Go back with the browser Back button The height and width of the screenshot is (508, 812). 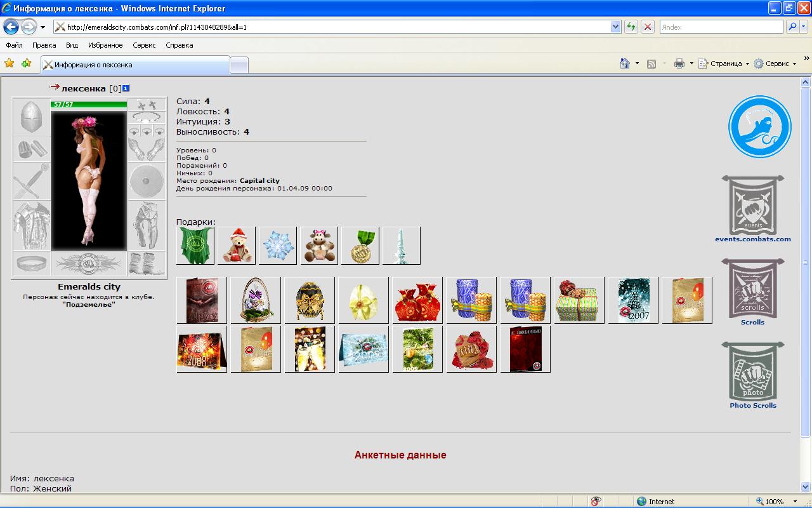coord(11,27)
